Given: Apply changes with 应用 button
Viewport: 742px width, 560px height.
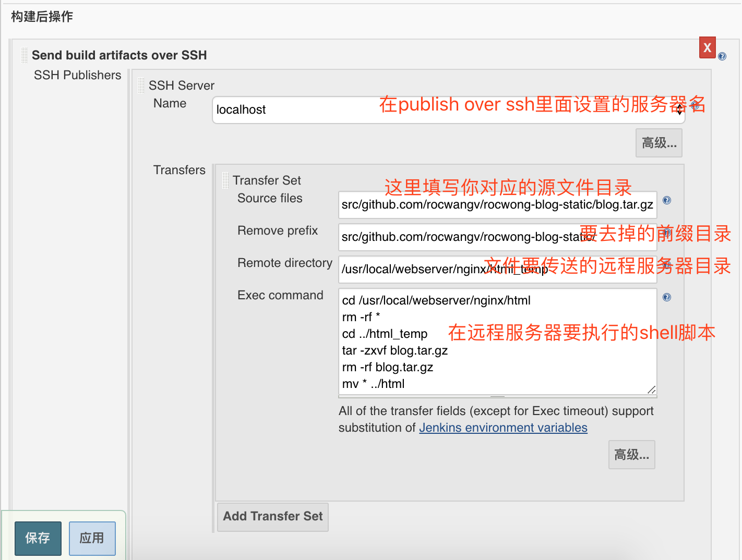Looking at the screenshot, I should coord(92,539).
